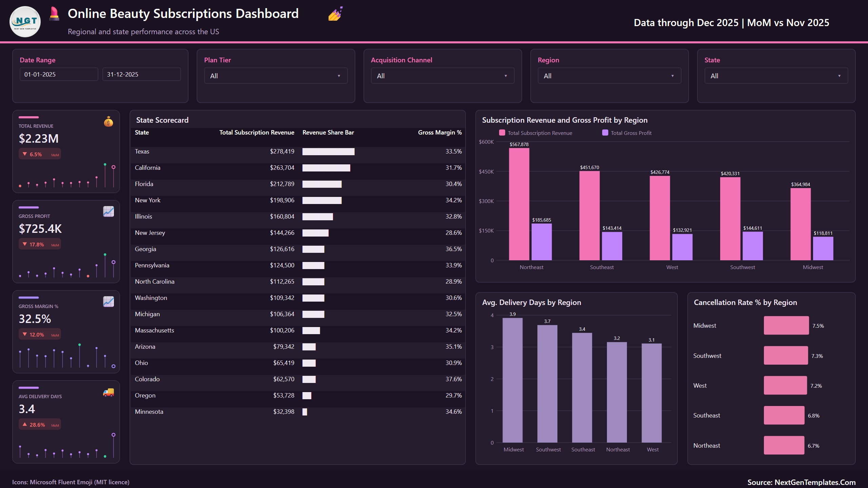Click the lipstick emoji icon beside title
The width and height of the screenshot is (868, 488).
click(x=54, y=14)
